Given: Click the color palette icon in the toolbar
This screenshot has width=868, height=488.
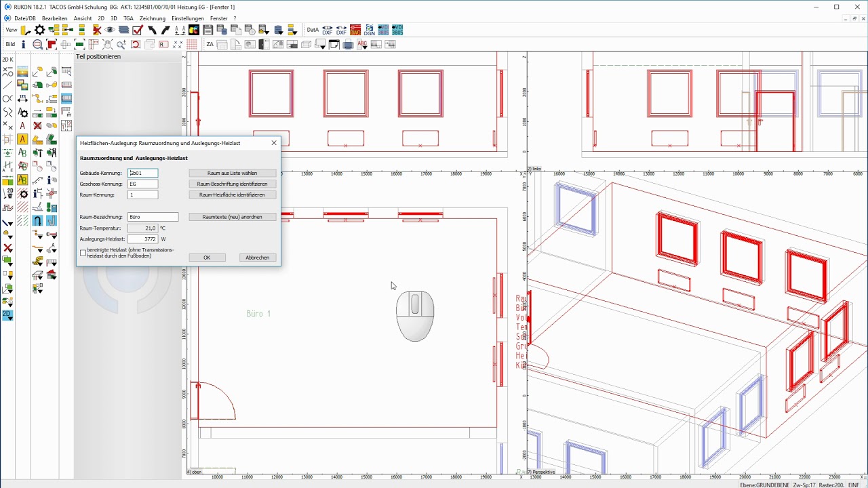Looking at the screenshot, I should point(193,30).
